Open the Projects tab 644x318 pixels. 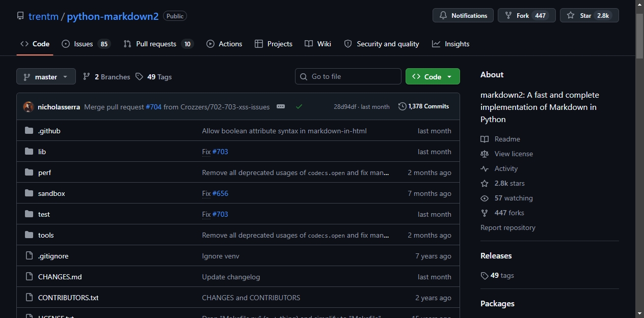274,44
